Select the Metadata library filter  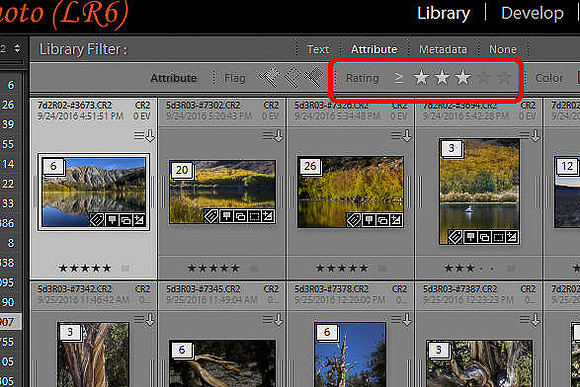tap(442, 49)
